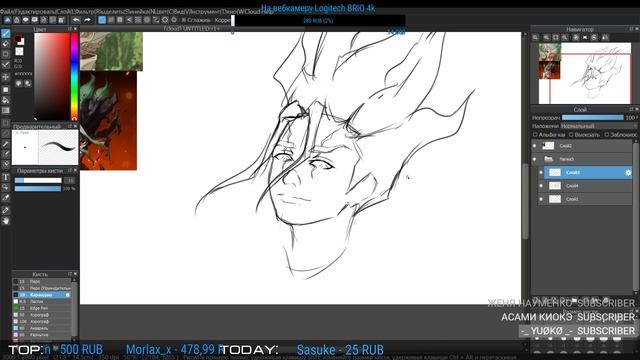Toggle visibility of folder Папка3

click(534, 159)
